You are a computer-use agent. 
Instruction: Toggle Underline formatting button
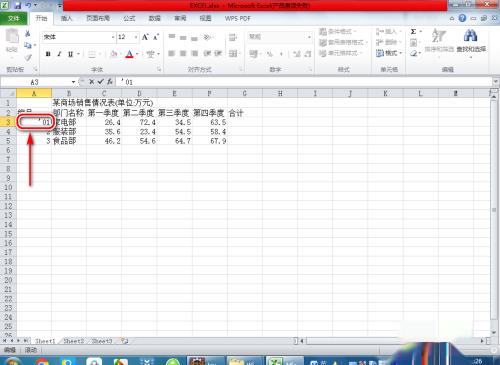pos(70,54)
